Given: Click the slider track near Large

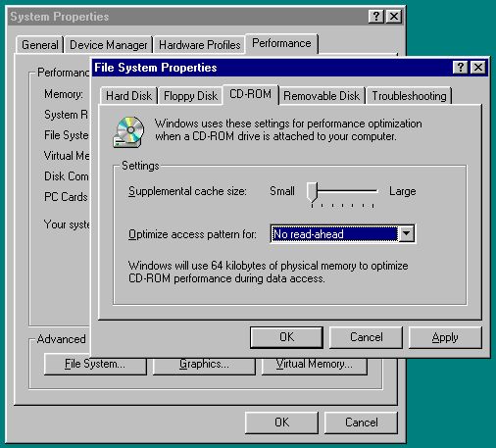Looking at the screenshot, I should (x=372, y=191).
